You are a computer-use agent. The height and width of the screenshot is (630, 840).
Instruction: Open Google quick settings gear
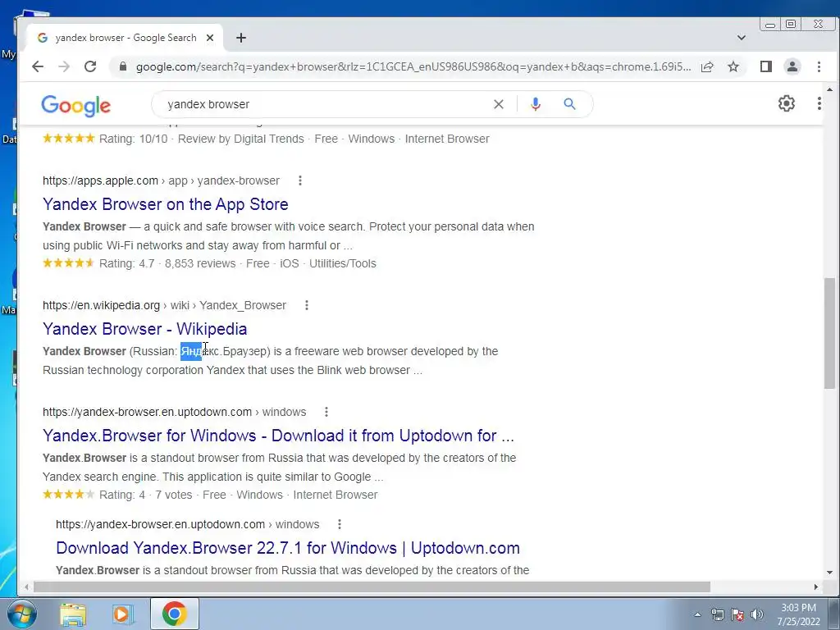(x=787, y=103)
